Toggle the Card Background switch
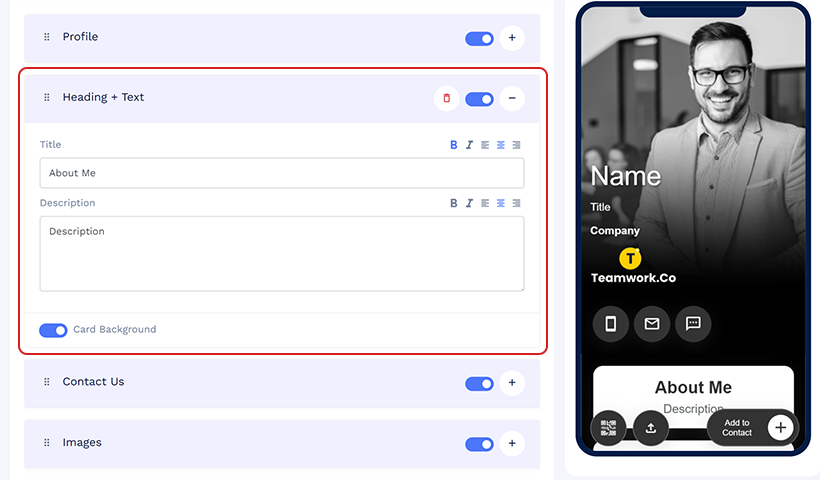Screen dimensions: 820x480 pyautogui.click(x=53, y=330)
